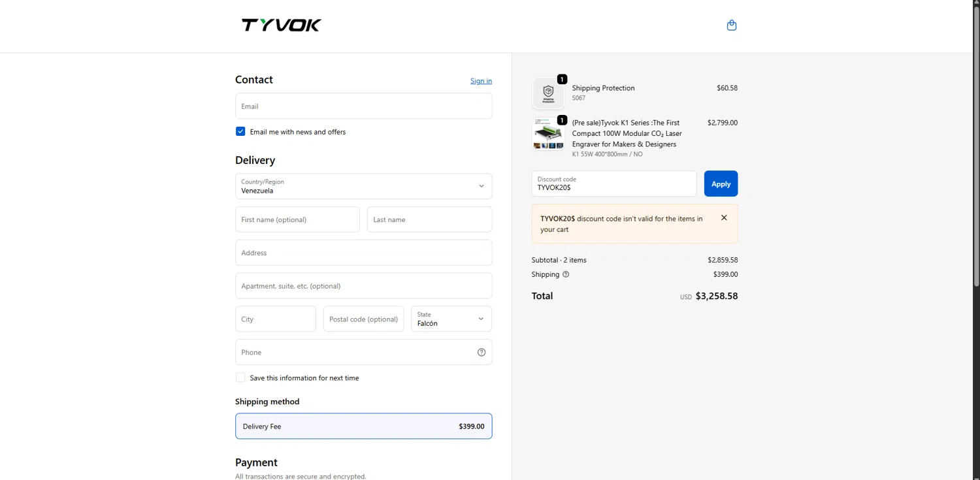Screen dimensions: 980x480
Task: Click the $3,258.58 total amount
Action: click(x=717, y=296)
